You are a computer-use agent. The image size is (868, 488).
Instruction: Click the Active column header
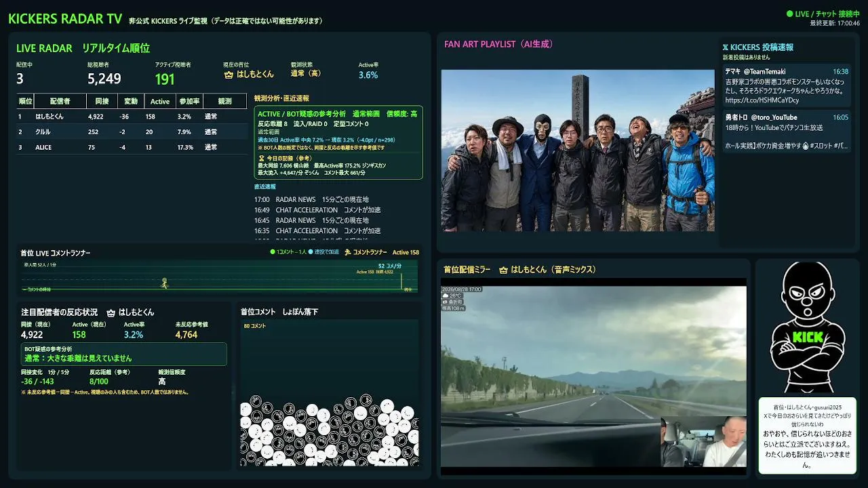click(160, 101)
